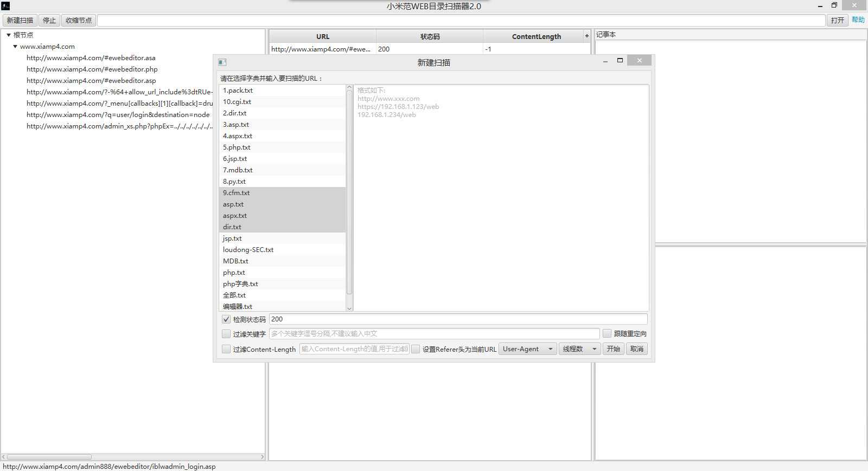
Task: Click the 200 status cell in results table
Action: [x=430, y=49]
